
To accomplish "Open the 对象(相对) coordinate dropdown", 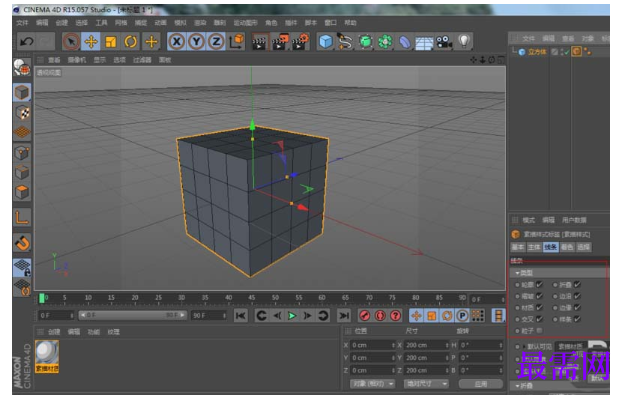I will 372,384.
